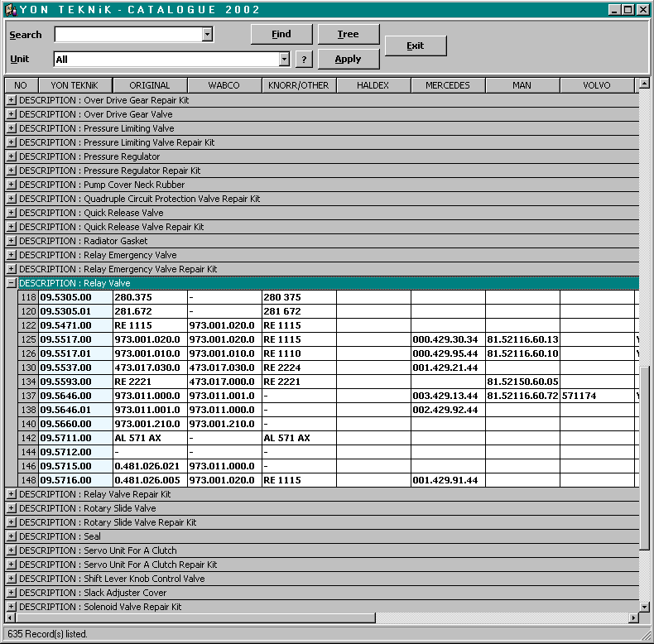Expand Quick Release Valve Repair Kit group
The height and width of the screenshot is (644, 654).
coord(12,227)
